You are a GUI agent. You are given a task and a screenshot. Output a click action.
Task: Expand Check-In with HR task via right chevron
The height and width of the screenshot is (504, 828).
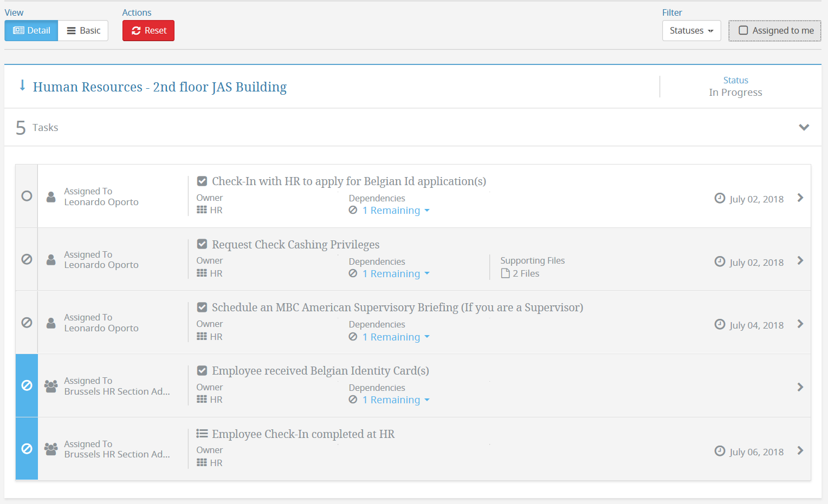(800, 198)
